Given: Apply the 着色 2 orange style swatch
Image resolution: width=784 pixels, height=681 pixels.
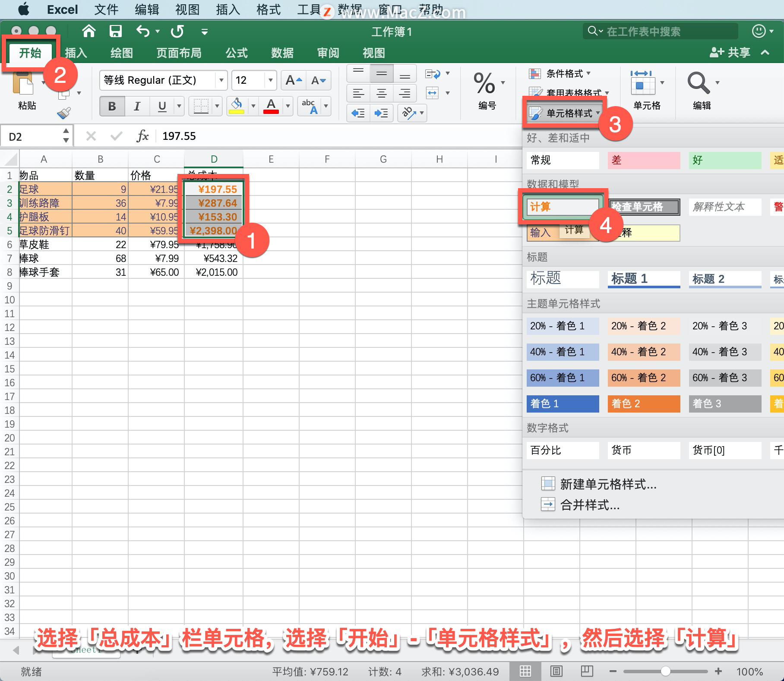Looking at the screenshot, I should tap(644, 404).
